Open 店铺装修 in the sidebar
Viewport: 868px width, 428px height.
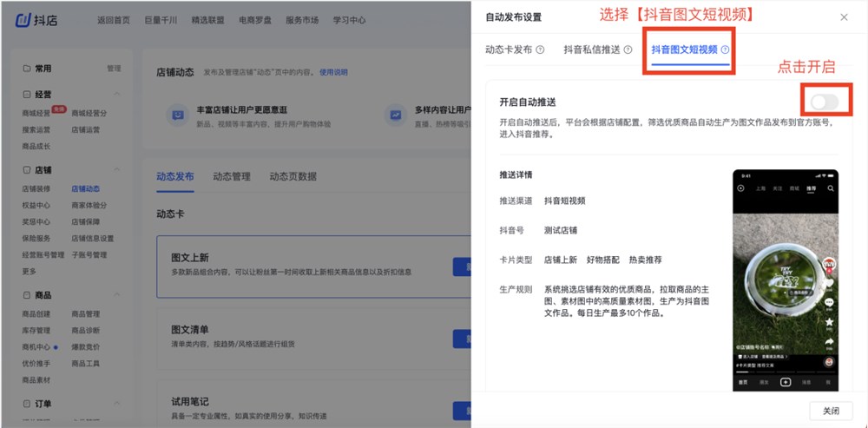[x=36, y=188]
